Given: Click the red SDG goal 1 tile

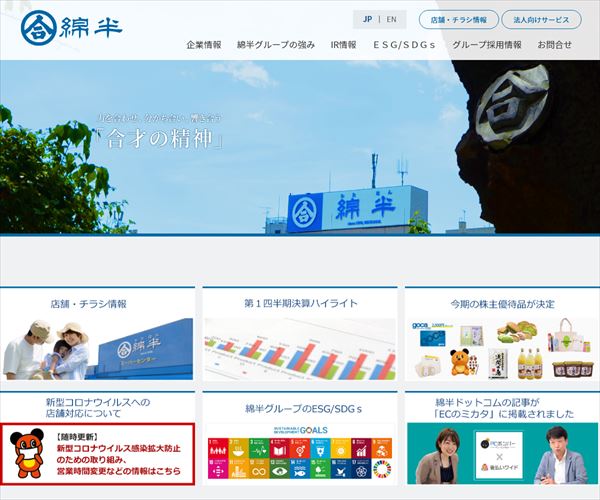Looking at the screenshot, I should tap(218, 448).
